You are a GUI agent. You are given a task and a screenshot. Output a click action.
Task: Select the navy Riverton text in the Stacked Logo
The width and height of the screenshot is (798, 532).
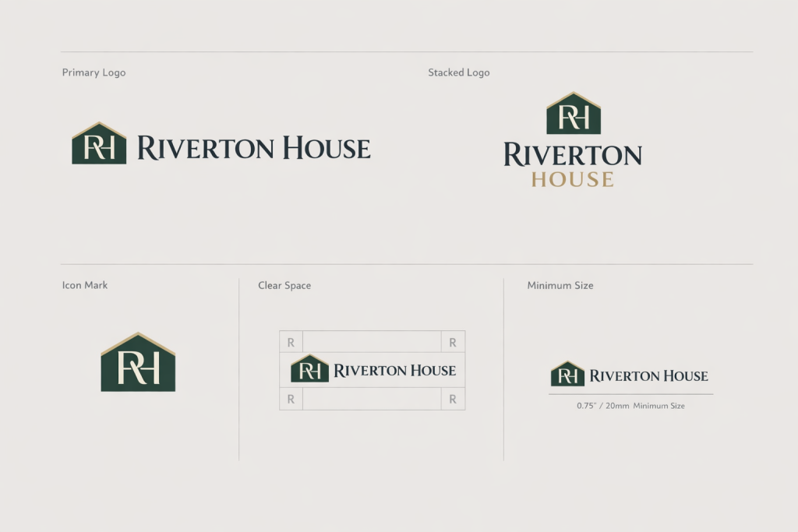coord(573,155)
